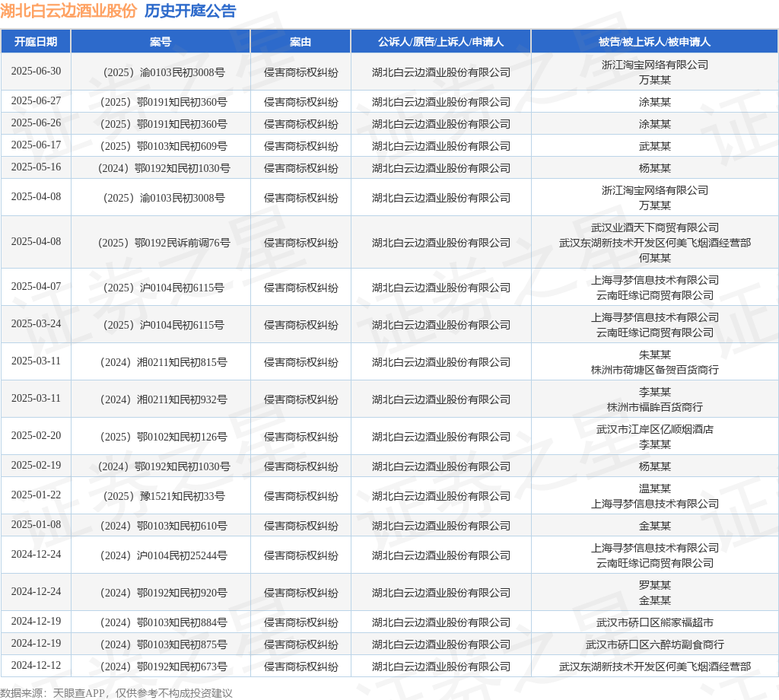Select defendant 武某某 in the 2025-06-17 row
The height and width of the screenshot is (700, 779).
(x=655, y=146)
